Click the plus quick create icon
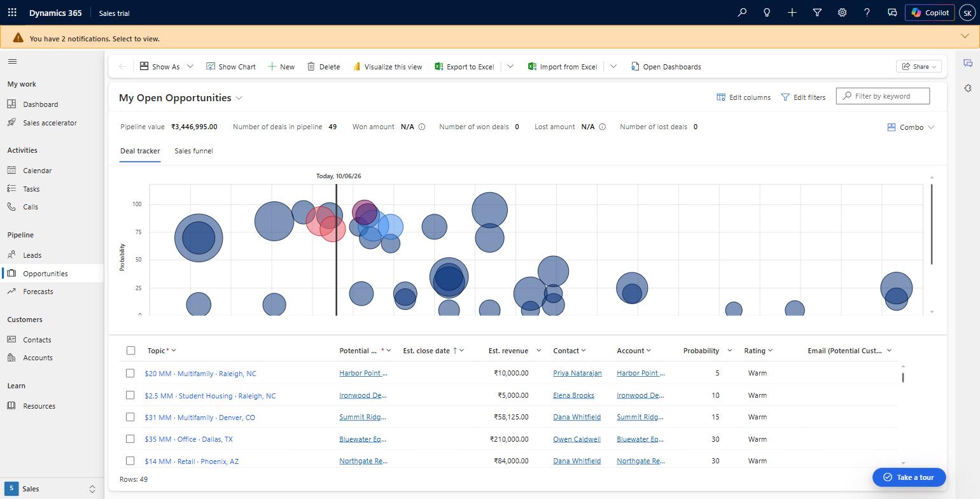The height and width of the screenshot is (499, 980). click(x=792, y=13)
